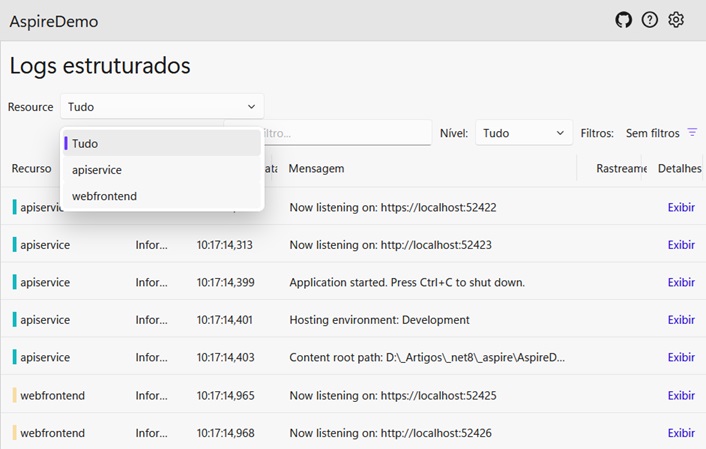This screenshot has width=706, height=449.
Task: Open the settings gear icon
Action: 676,20
